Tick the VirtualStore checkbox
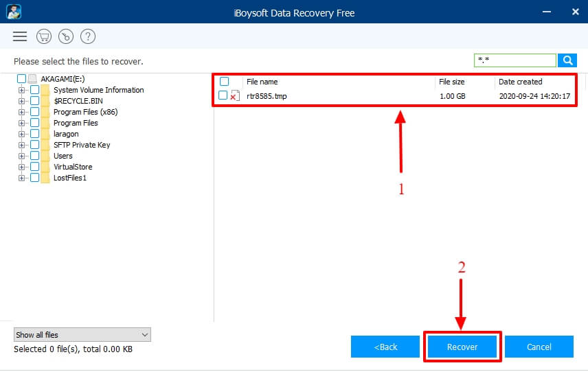 [34, 167]
